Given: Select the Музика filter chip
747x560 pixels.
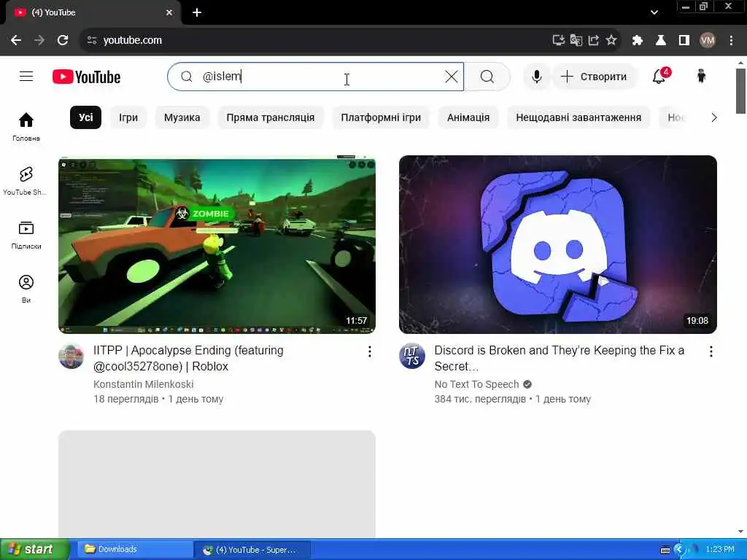Looking at the screenshot, I should [x=182, y=117].
